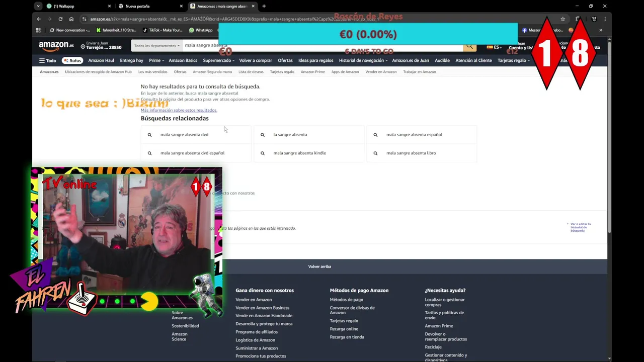Close the Wallapop tab
Image resolution: width=644 pixels, height=362 pixels.
(110, 6)
